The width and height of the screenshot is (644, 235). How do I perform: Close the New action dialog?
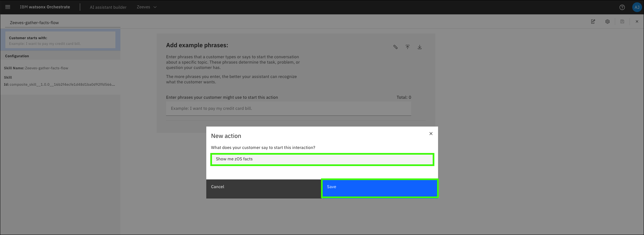(x=431, y=134)
